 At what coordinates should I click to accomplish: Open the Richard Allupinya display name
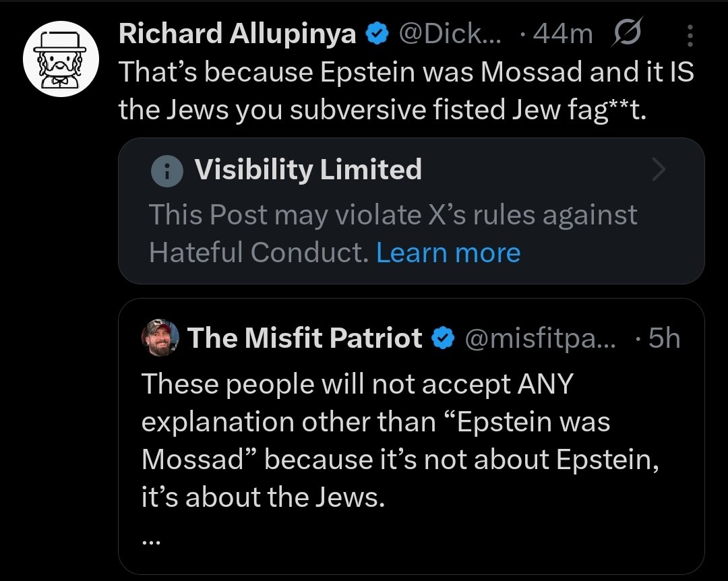237,34
